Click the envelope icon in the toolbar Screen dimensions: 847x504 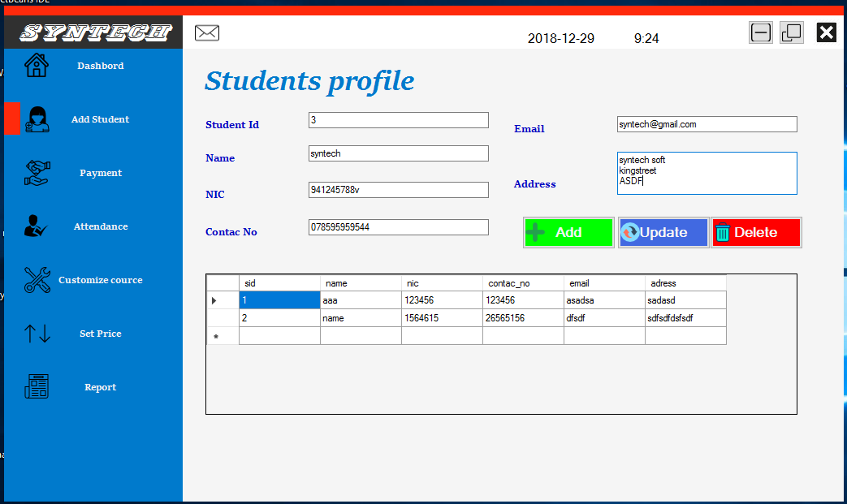pos(206,32)
